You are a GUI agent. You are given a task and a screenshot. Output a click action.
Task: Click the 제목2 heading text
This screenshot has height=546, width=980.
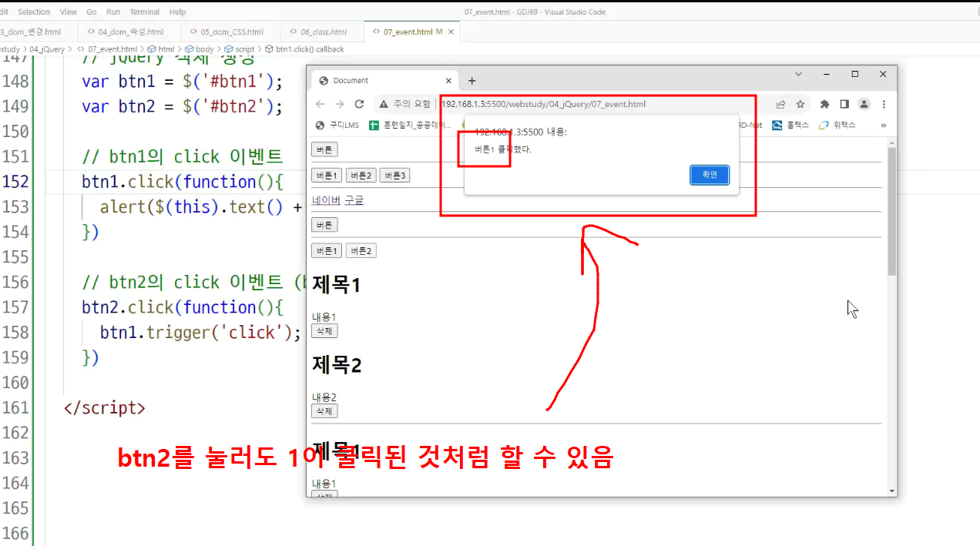point(337,365)
